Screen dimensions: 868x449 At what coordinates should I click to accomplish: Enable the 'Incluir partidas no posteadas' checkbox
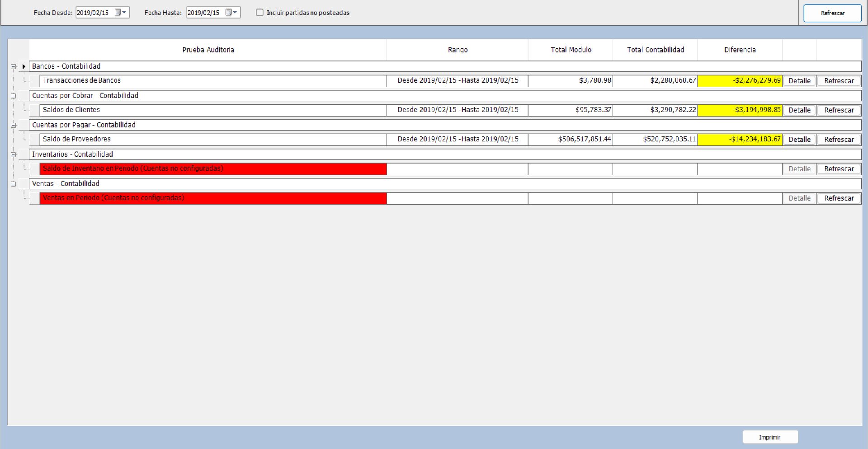click(259, 13)
